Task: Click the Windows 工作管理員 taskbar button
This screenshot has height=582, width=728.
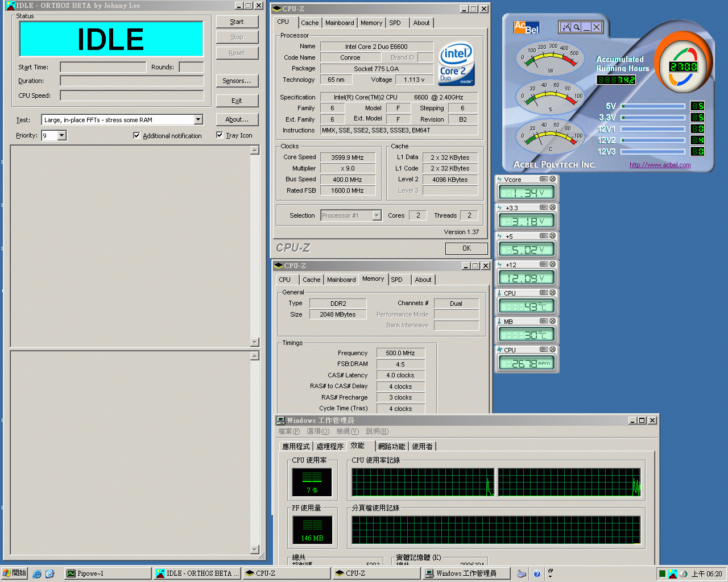Action: [x=466, y=573]
